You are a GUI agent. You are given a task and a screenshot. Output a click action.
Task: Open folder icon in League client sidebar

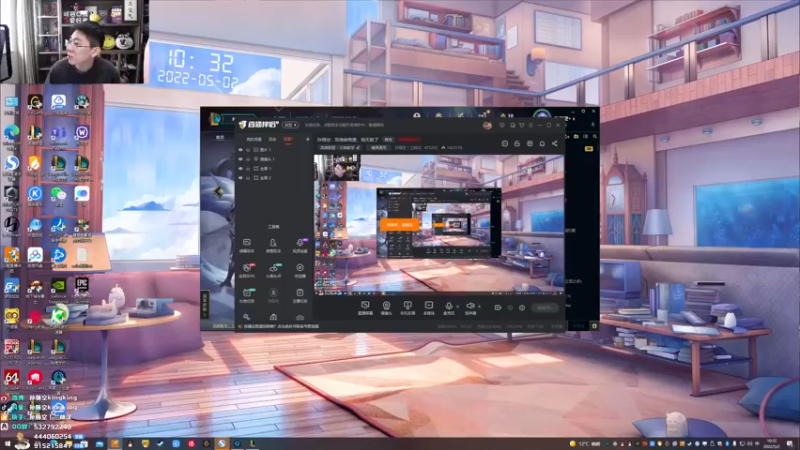(x=576, y=137)
